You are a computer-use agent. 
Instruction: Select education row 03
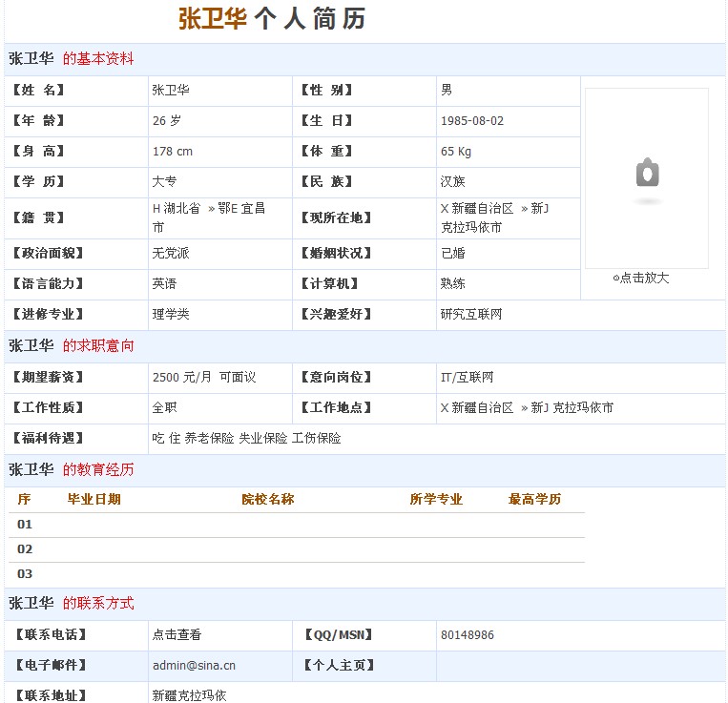point(25,574)
